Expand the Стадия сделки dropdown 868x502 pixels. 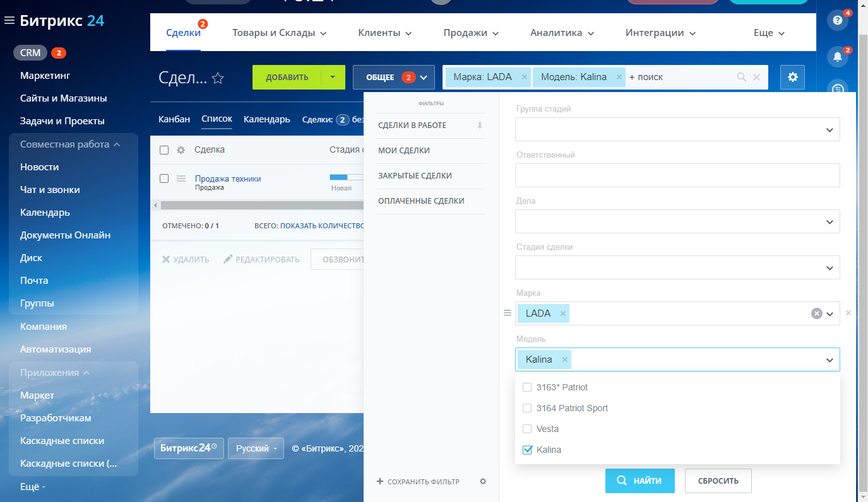click(829, 267)
